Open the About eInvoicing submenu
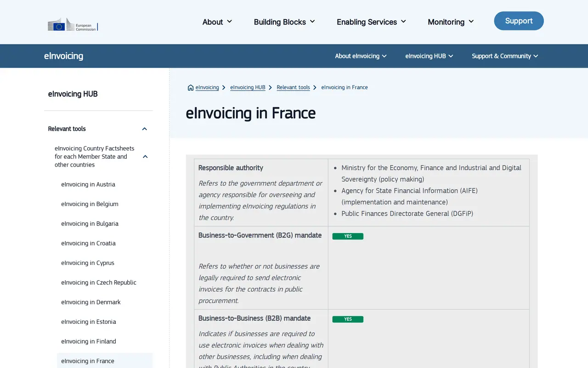 pyautogui.click(x=361, y=56)
